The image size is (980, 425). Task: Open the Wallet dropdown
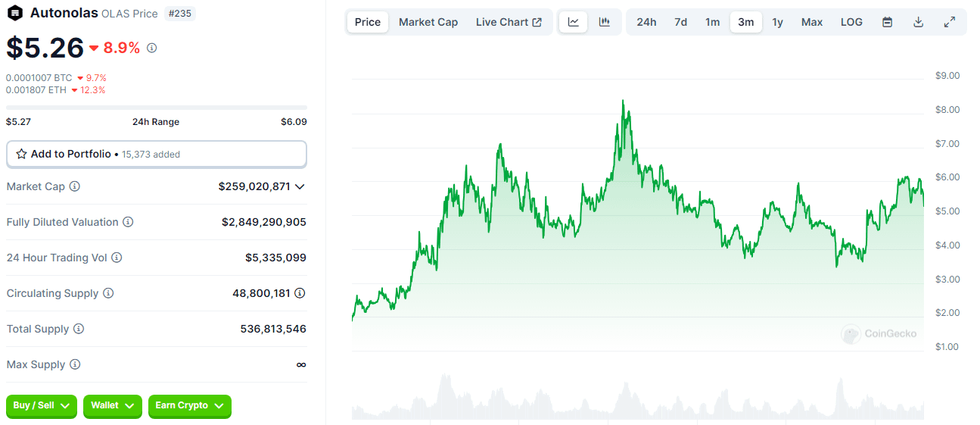coord(113,406)
